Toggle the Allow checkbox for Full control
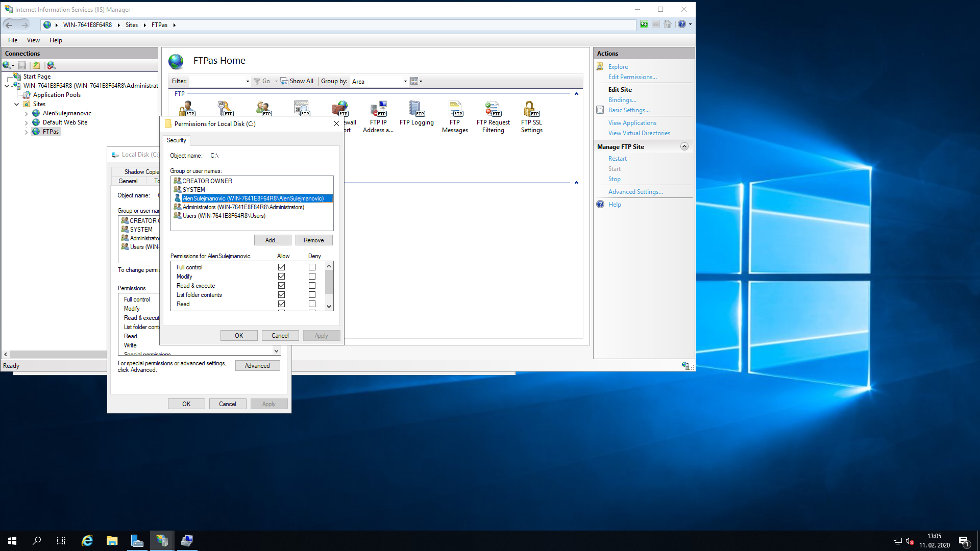 coord(281,267)
